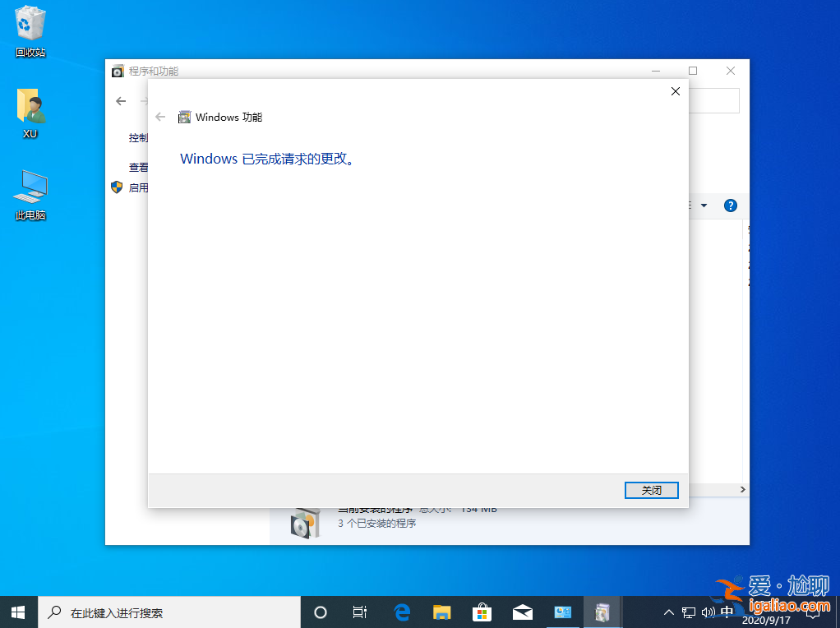This screenshot has width=840, height=628.
Task: Click the 程序和功能 icon in the title bar
Action: point(117,71)
